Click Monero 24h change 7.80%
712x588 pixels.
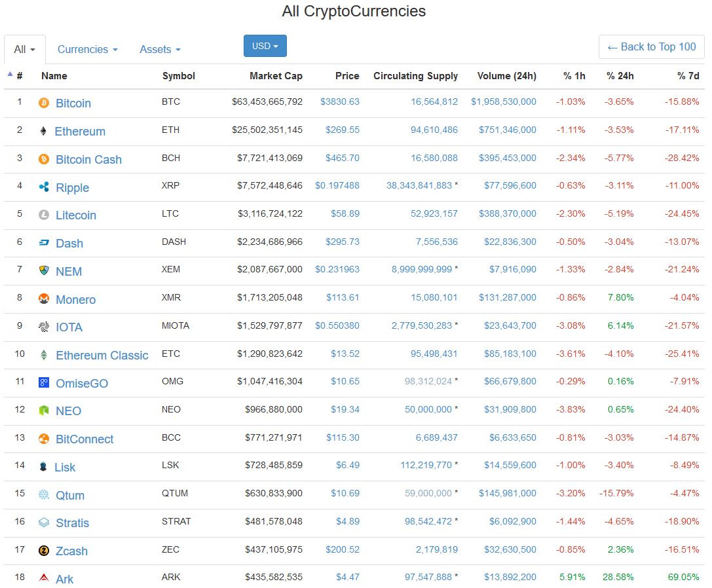(x=621, y=297)
